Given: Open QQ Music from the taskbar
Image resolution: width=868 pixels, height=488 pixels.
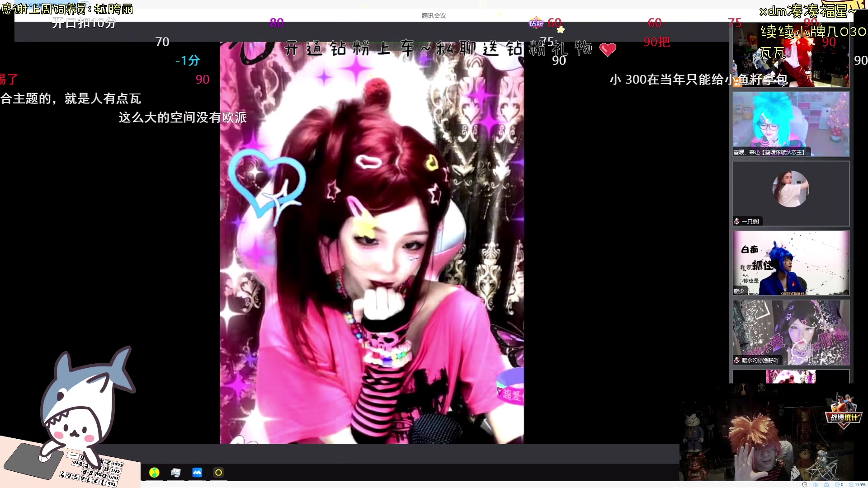Looking at the screenshot, I should [x=154, y=473].
